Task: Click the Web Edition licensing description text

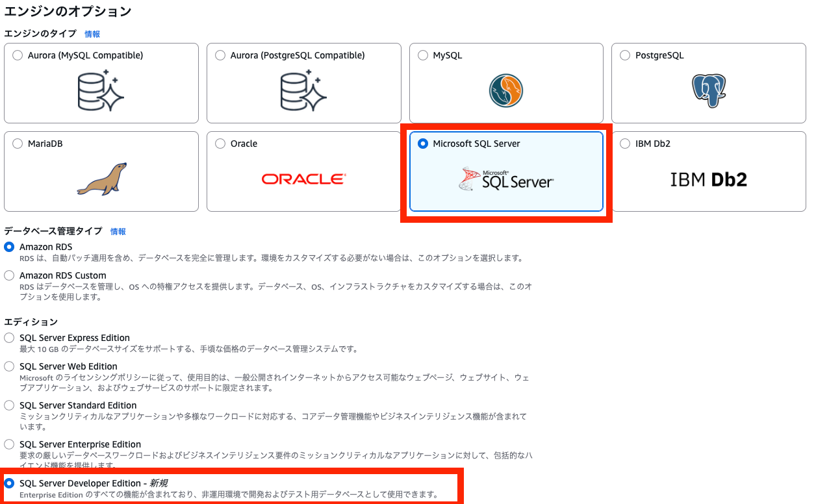Action: click(275, 383)
